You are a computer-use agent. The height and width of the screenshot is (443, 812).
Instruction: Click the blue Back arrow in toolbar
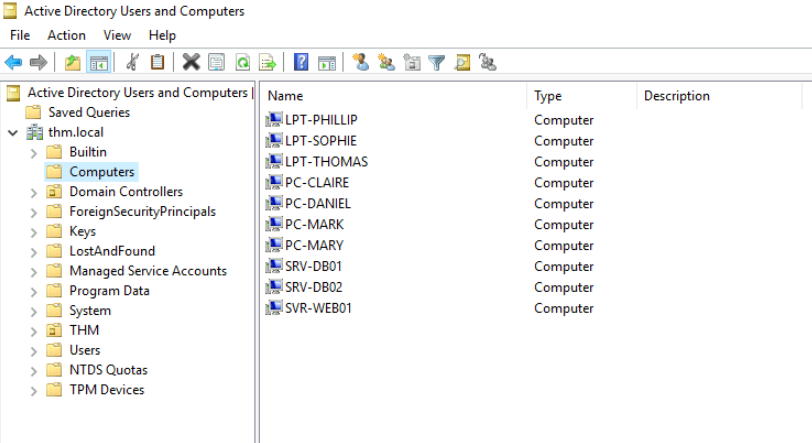(x=13, y=63)
